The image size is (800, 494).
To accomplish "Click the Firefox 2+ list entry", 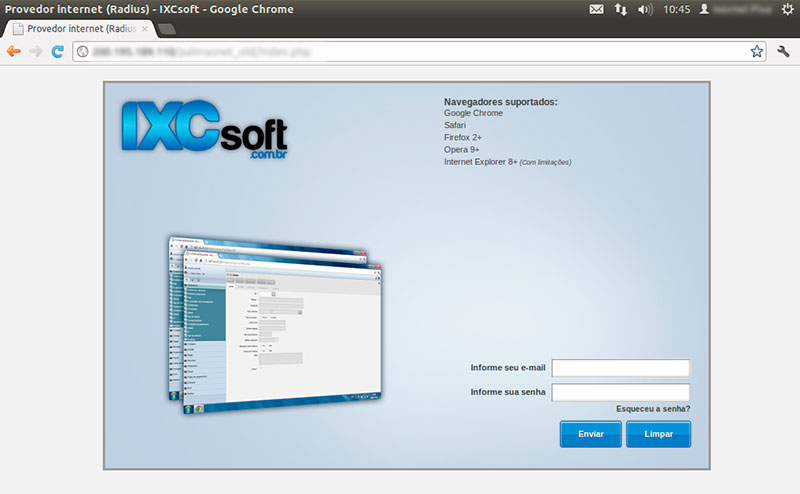I will (462, 138).
